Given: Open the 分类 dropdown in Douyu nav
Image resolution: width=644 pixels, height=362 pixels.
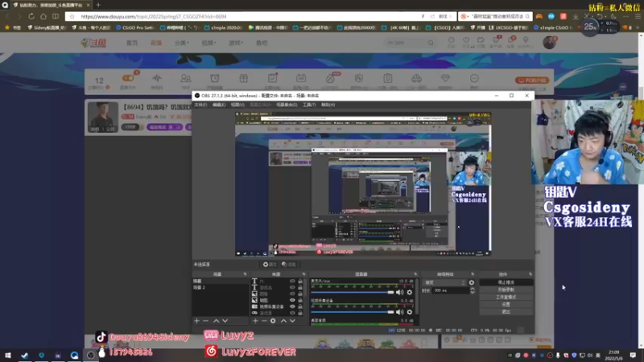Looking at the screenshot, I should 182,43.
